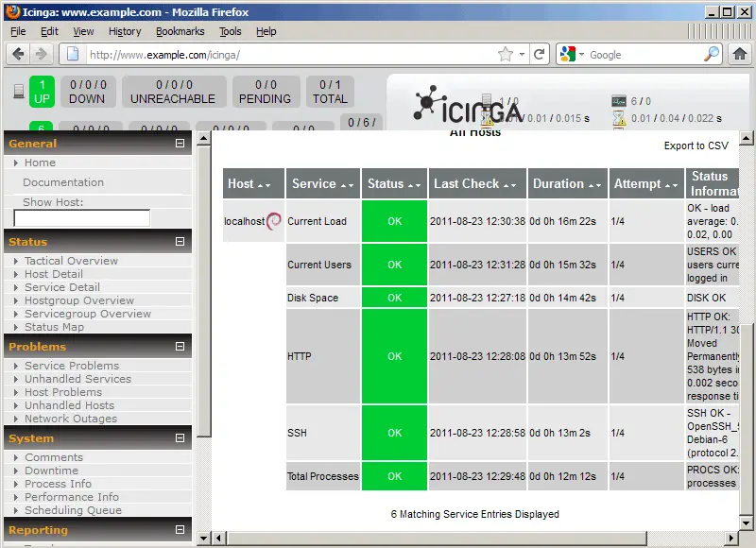Image resolution: width=756 pixels, height=548 pixels.
Task: Click the Debian swirl icon beside localhost
Action: click(274, 221)
